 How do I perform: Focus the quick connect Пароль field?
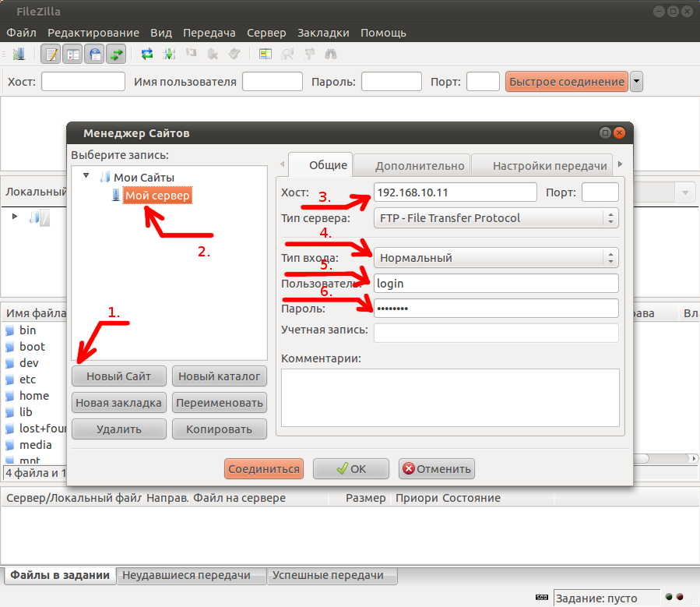[392, 82]
